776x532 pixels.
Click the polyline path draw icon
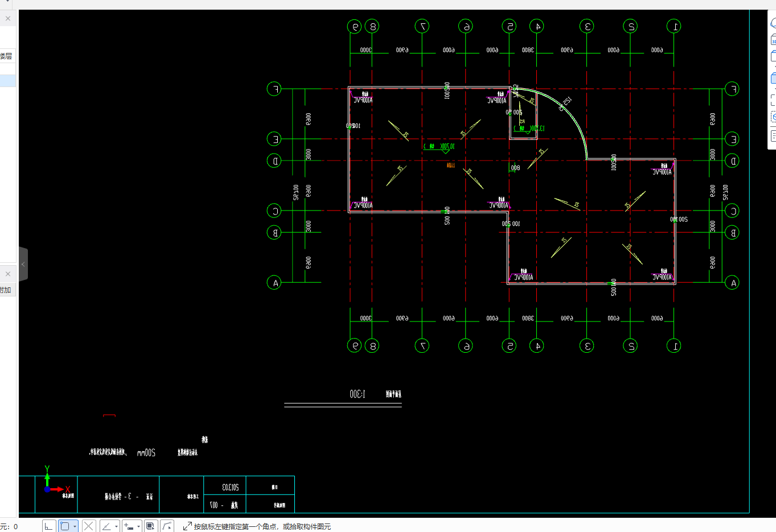[167, 526]
